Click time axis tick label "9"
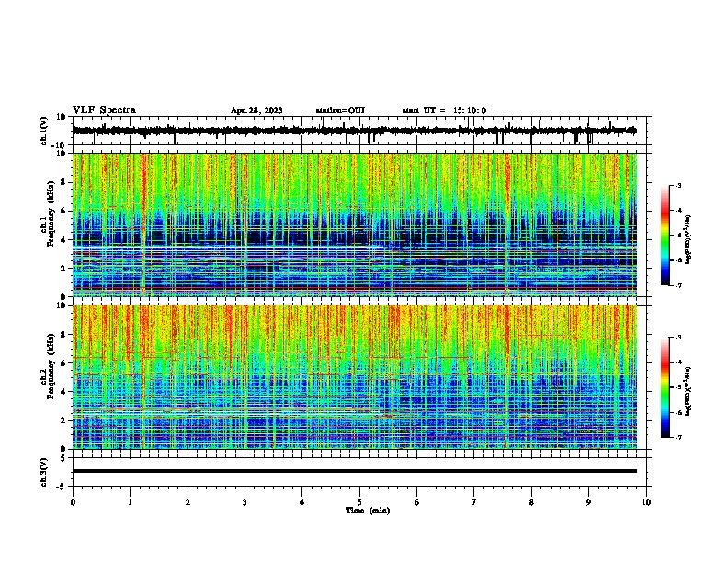The height and width of the screenshot is (563, 728). pos(588,502)
